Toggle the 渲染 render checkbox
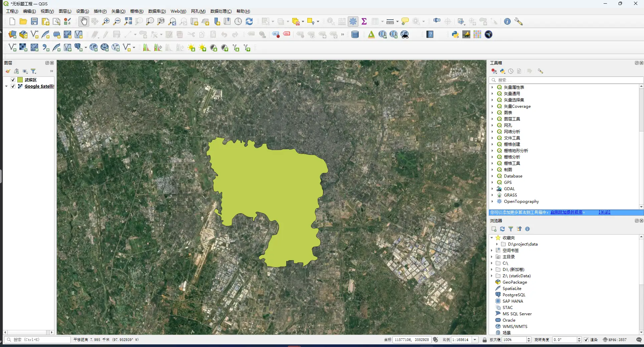This screenshot has width=644, height=347. [x=586, y=340]
